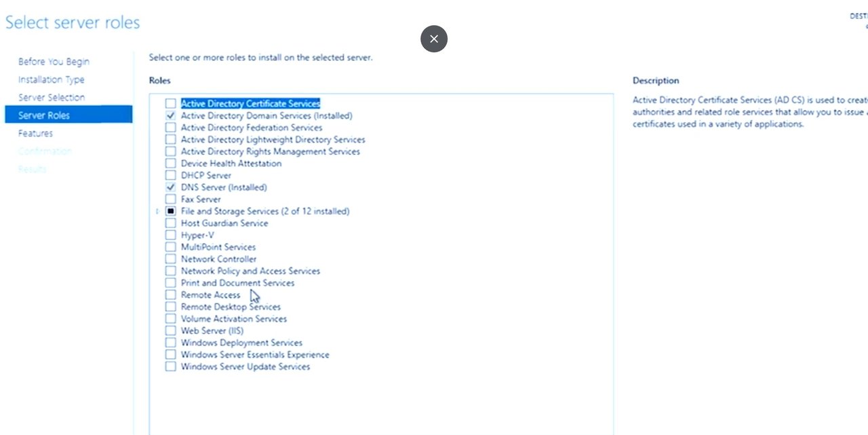Tick the Hyper-V role checkbox
Screen dimensions: 868x435
pyautogui.click(x=170, y=235)
